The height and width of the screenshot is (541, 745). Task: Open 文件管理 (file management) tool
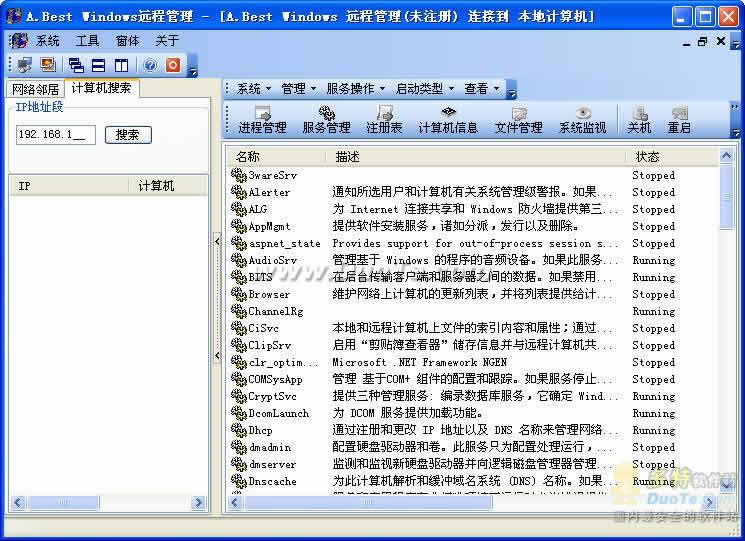click(x=518, y=120)
